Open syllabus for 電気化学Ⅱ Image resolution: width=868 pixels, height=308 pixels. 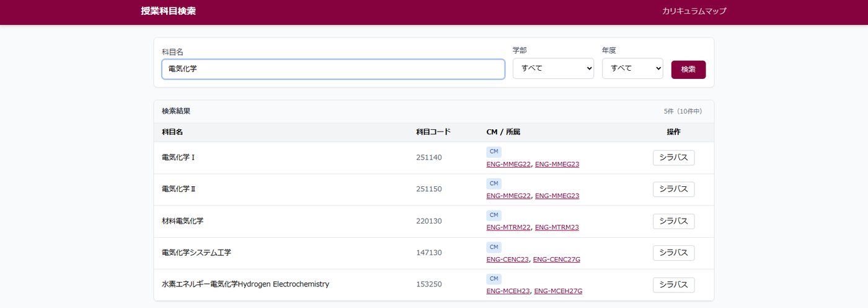click(x=674, y=189)
